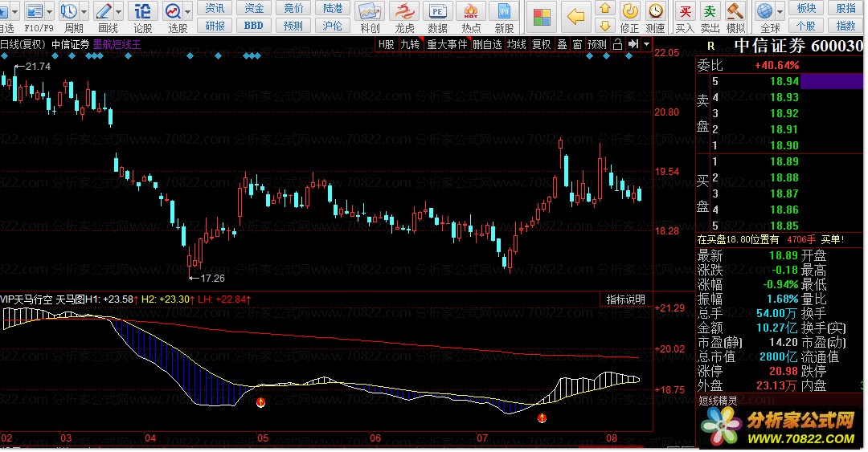This screenshot has height=452, width=868.
Task: Click the four-color grid layout icon
Action: 542,17
